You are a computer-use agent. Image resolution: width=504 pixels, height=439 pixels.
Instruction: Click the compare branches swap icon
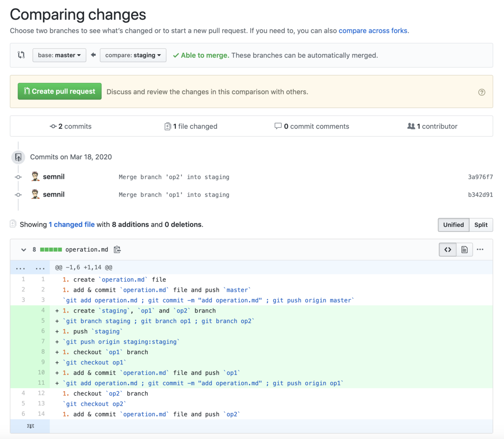(x=21, y=55)
